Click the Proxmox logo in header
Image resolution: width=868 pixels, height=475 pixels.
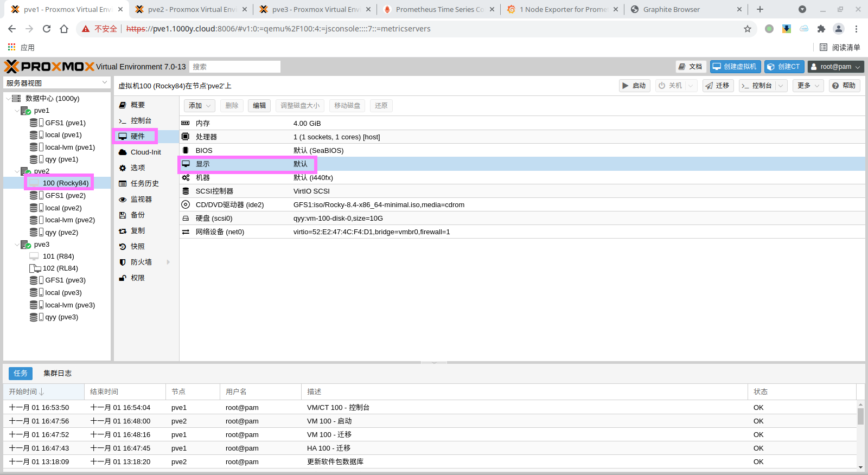pos(49,67)
